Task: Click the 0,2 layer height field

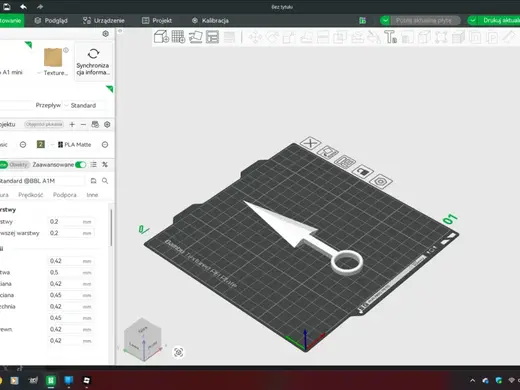Action: click(x=70, y=222)
